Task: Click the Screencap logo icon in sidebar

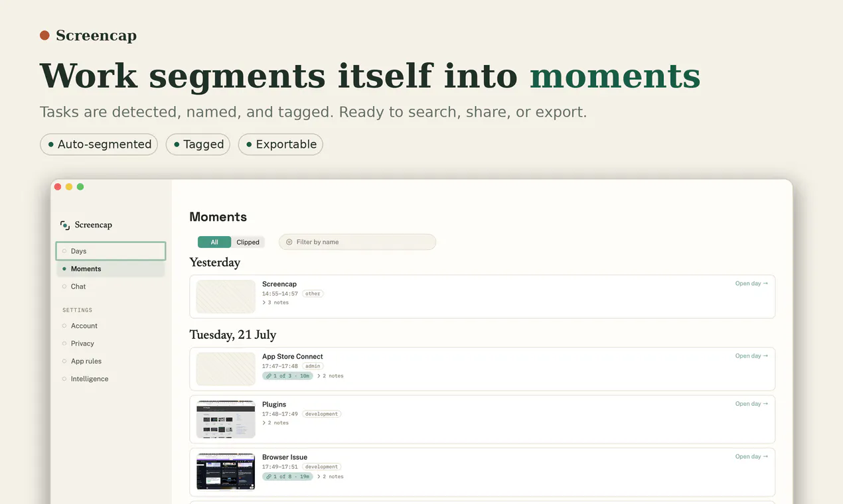Action: click(x=65, y=225)
